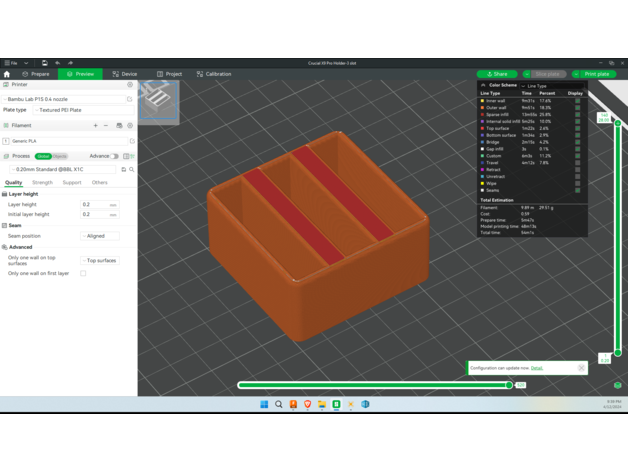Expand the Bambu Lab P1S printer dropdown
Screen dimensions: 628x472
[67, 99]
